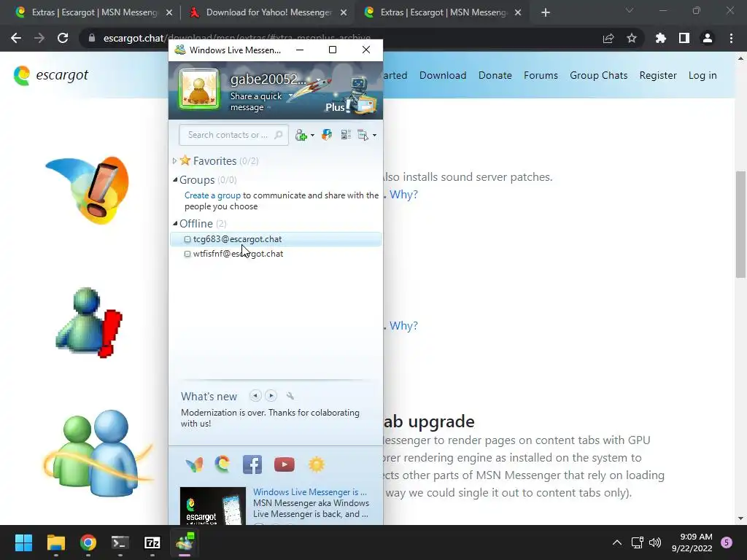Image resolution: width=747 pixels, height=560 pixels.
Task: Click the sun weather icon in Messenger
Action: (x=317, y=464)
